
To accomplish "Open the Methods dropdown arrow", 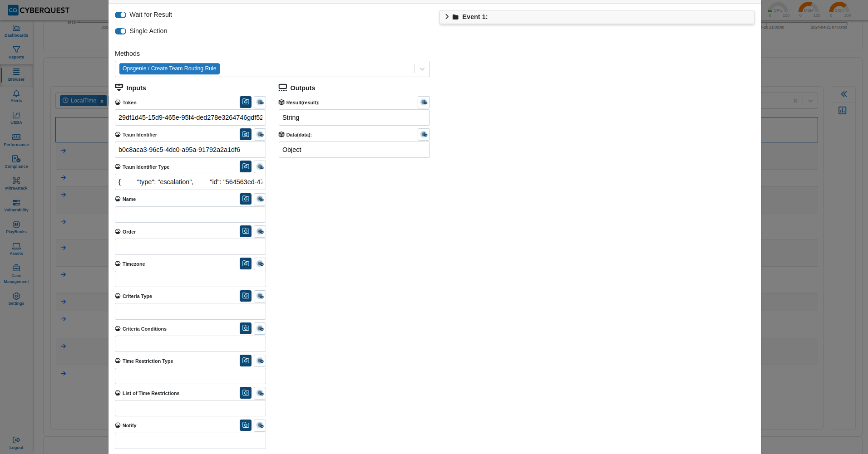I will 422,69.
